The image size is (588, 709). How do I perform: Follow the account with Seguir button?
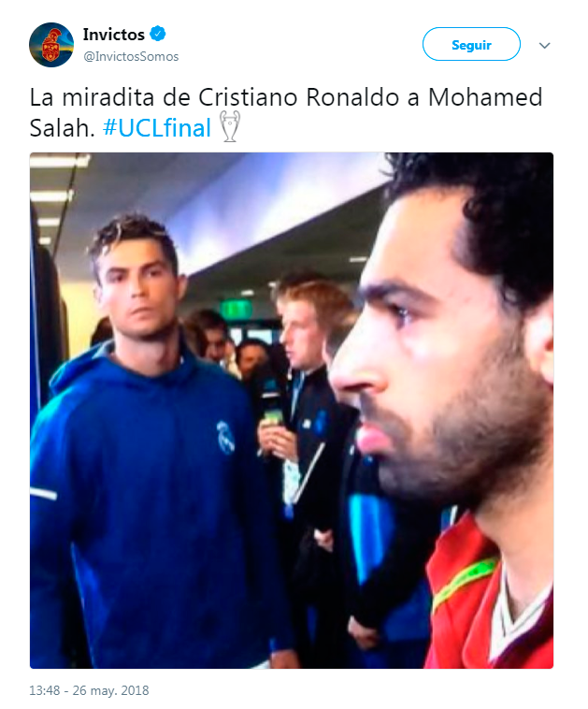(471, 44)
